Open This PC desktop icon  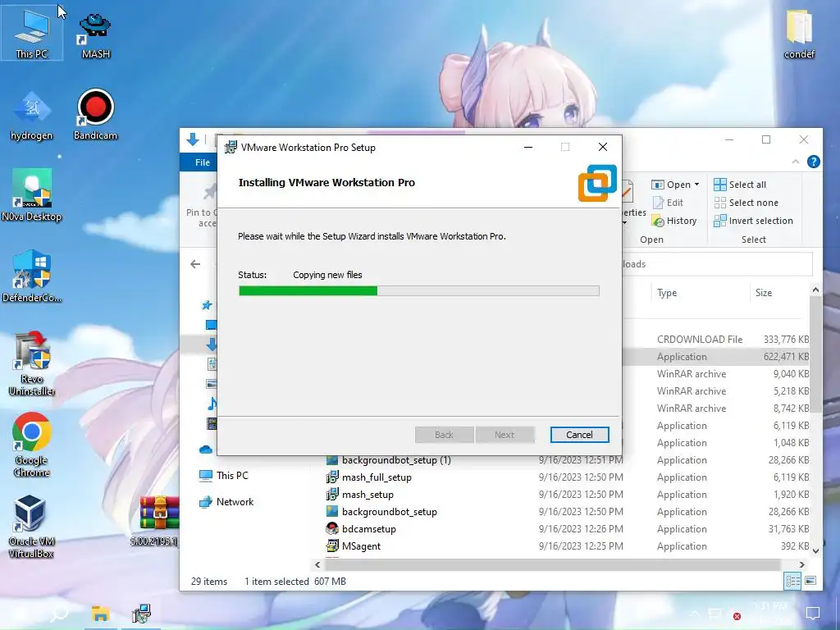click(x=32, y=33)
